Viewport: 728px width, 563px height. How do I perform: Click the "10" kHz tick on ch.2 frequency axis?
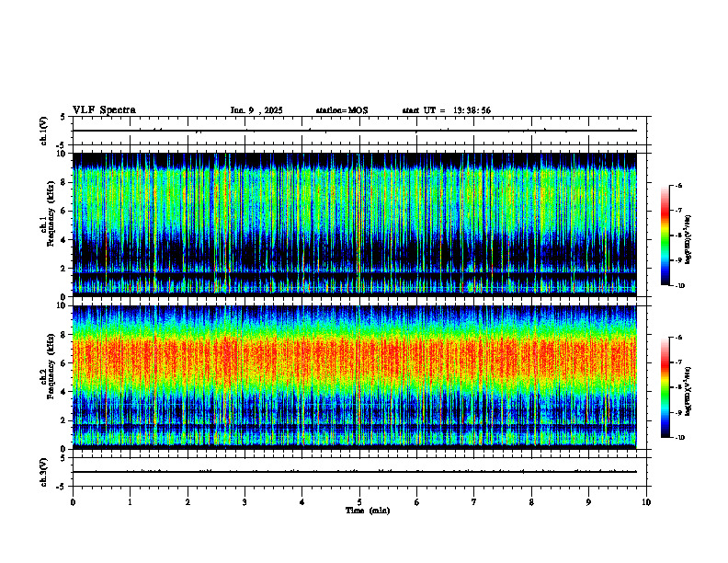click(62, 305)
